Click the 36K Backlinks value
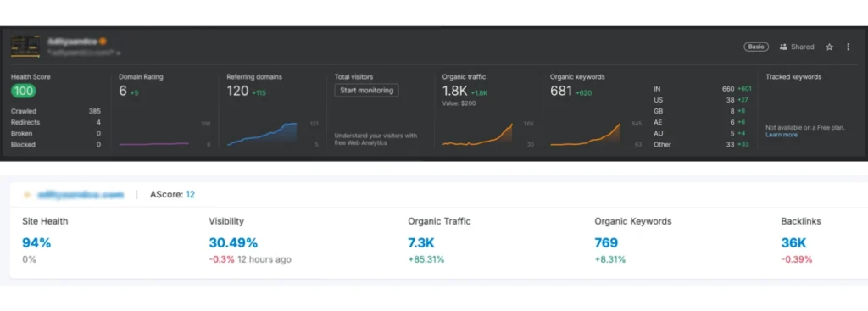Screen dimensions: 868x311 793,242
